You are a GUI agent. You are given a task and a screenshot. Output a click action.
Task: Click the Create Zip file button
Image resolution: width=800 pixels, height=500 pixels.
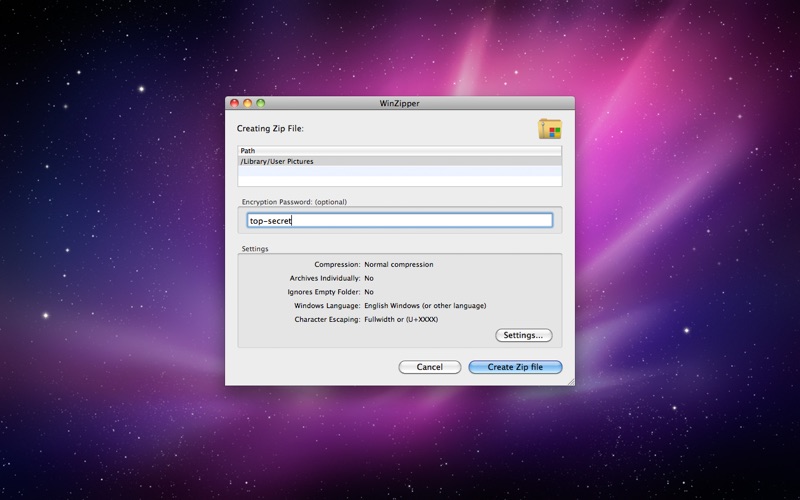click(515, 367)
